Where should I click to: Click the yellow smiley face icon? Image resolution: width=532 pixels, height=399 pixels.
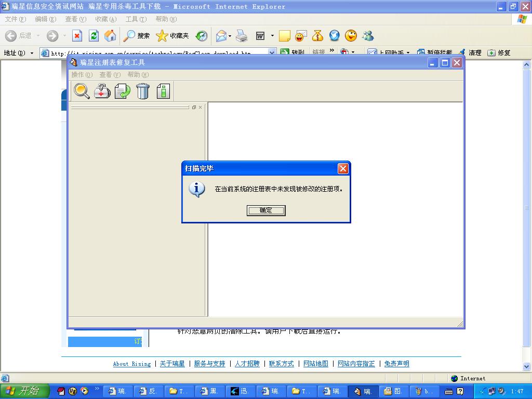pyautogui.click(x=351, y=36)
